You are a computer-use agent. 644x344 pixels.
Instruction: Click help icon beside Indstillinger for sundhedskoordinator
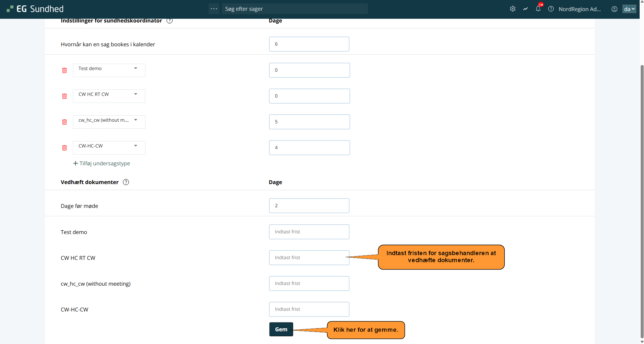[170, 21]
